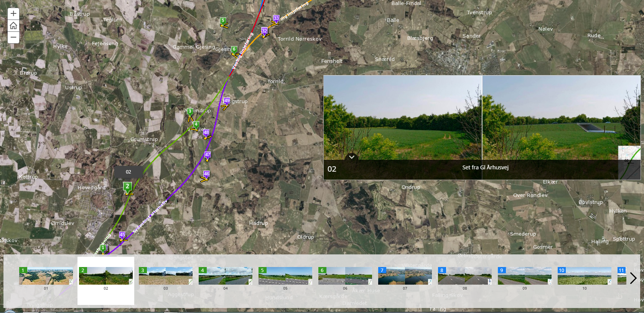Open thumbnail 07 lake aerial photo
Viewport: 644px width, 313px height.
pos(405,276)
